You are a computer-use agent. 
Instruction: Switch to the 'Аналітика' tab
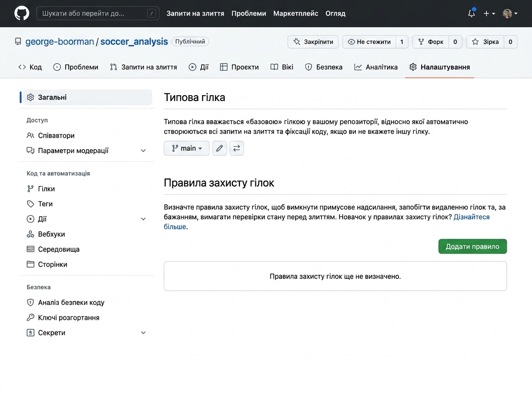click(x=376, y=67)
